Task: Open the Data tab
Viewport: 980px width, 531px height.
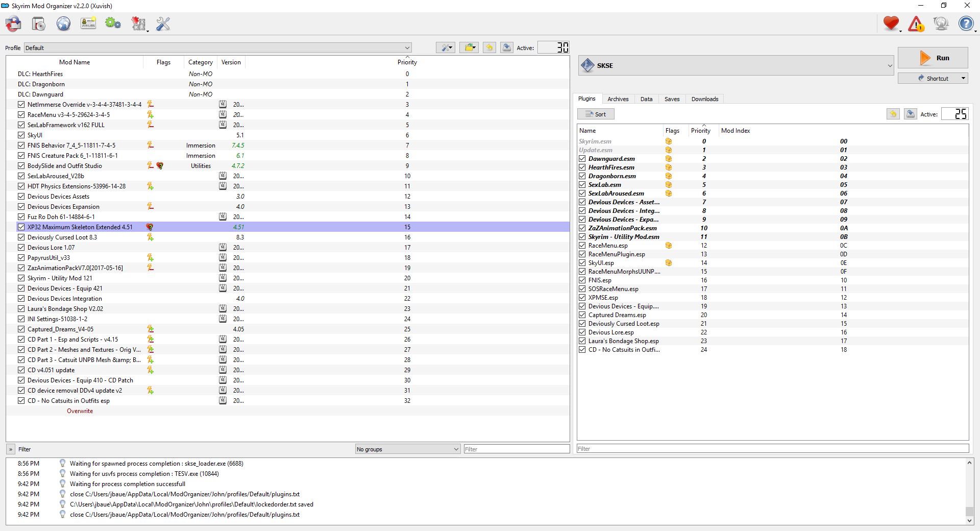Action: pos(647,99)
